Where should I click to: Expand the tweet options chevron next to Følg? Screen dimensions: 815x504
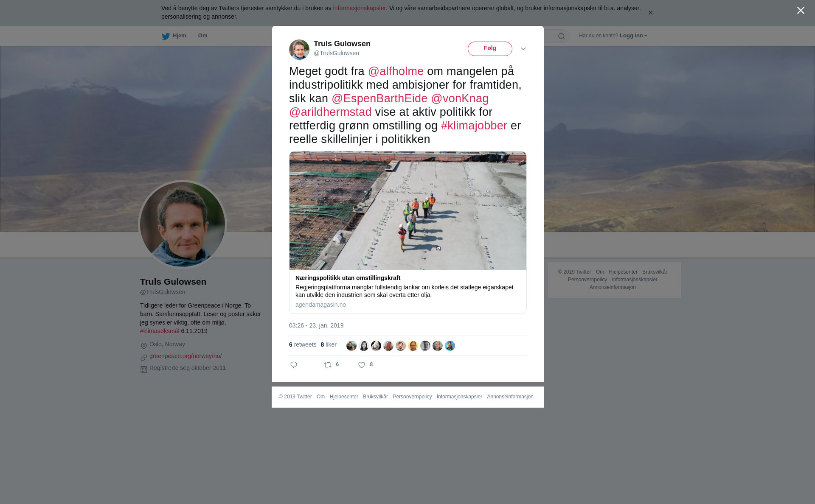(523, 49)
